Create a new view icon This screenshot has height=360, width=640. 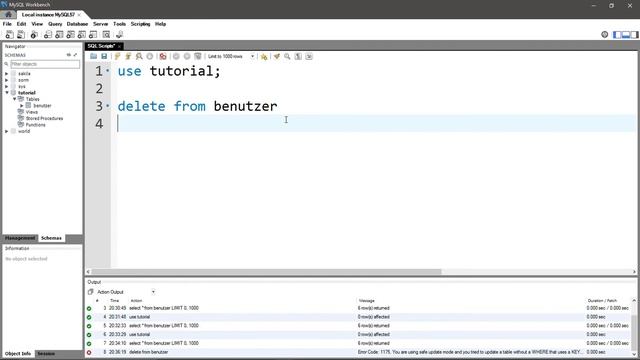click(x=71, y=35)
